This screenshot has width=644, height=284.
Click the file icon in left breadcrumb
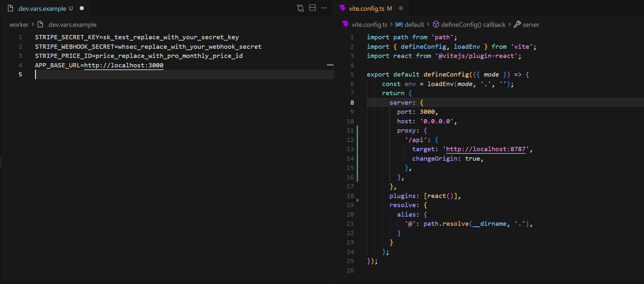coord(41,24)
